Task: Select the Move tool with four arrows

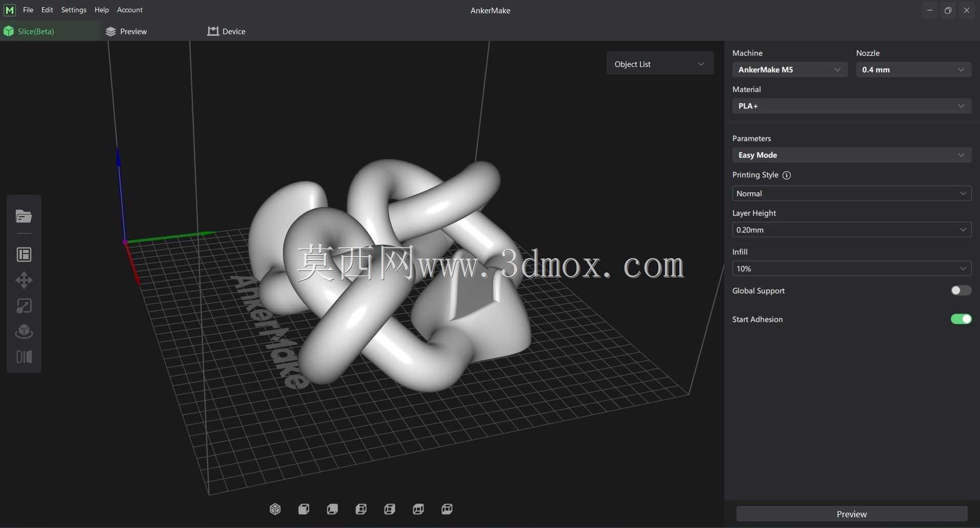Action: pos(24,280)
